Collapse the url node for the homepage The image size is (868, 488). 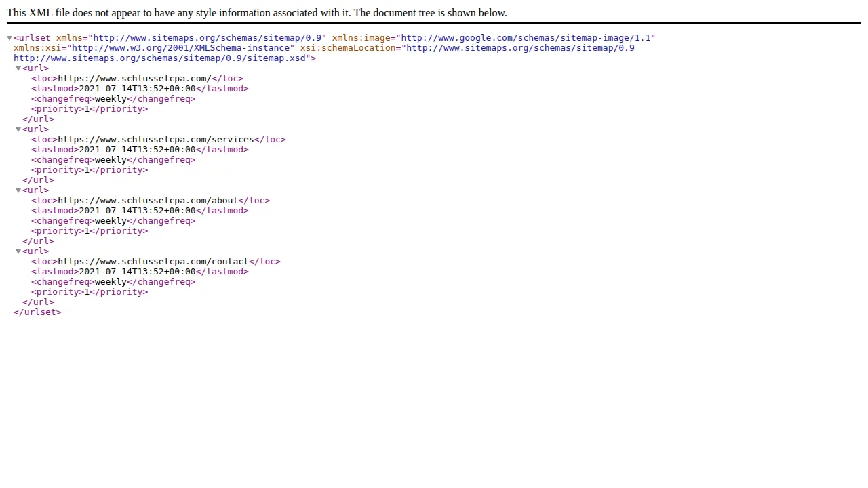pyautogui.click(x=18, y=68)
